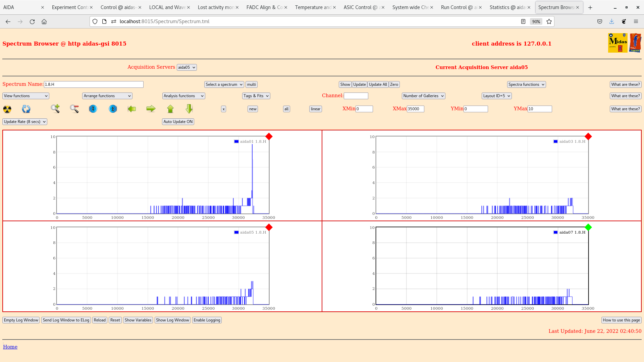This screenshot has width=644, height=362.
Task: Click the blue aida07 1.8.H legend swatch
Action: 556,232
